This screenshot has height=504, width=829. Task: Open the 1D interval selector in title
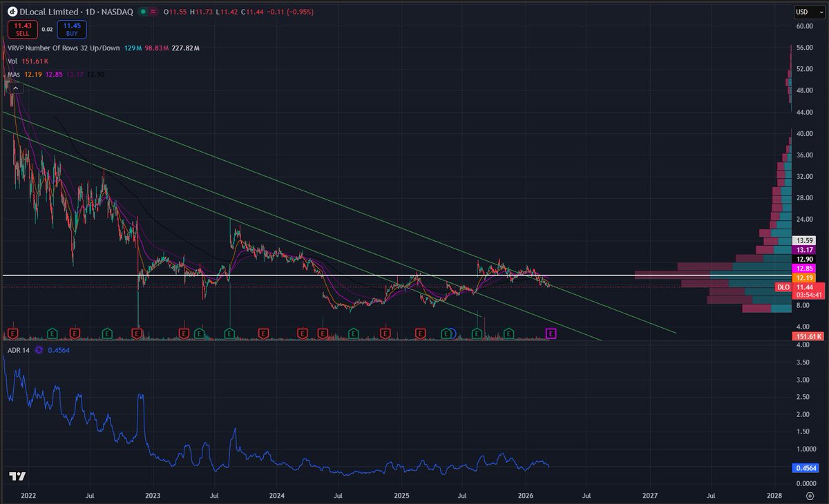(89, 12)
